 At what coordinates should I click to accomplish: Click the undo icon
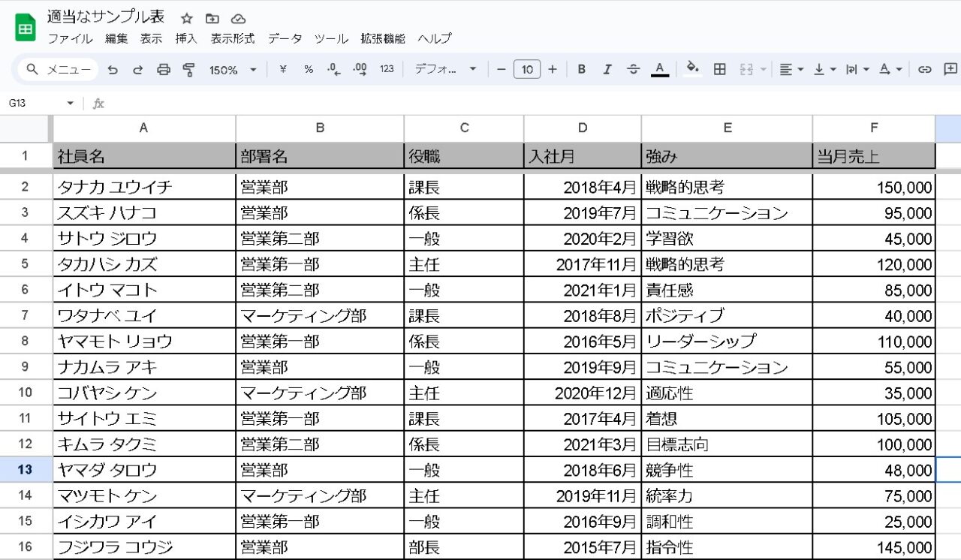click(x=113, y=68)
